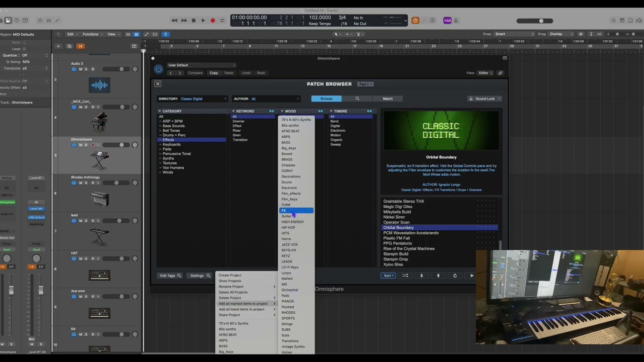Click Logic transport rewind button
The height and width of the screenshot is (362, 644).
click(174, 21)
